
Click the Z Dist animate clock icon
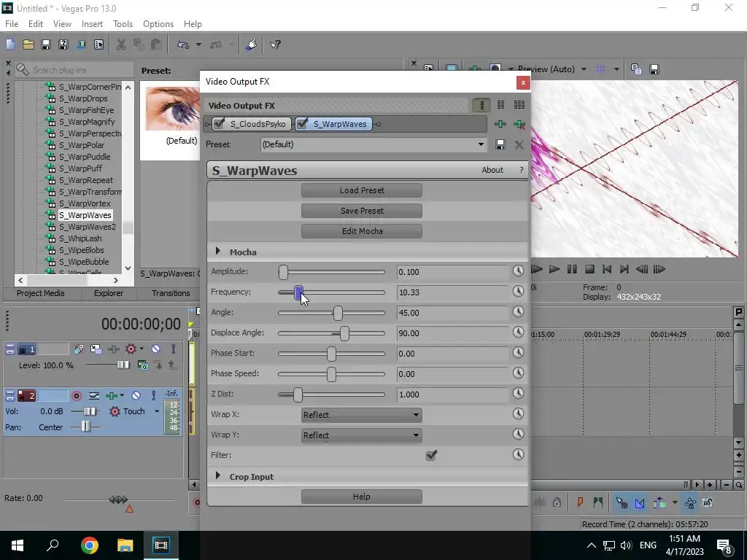(x=518, y=394)
